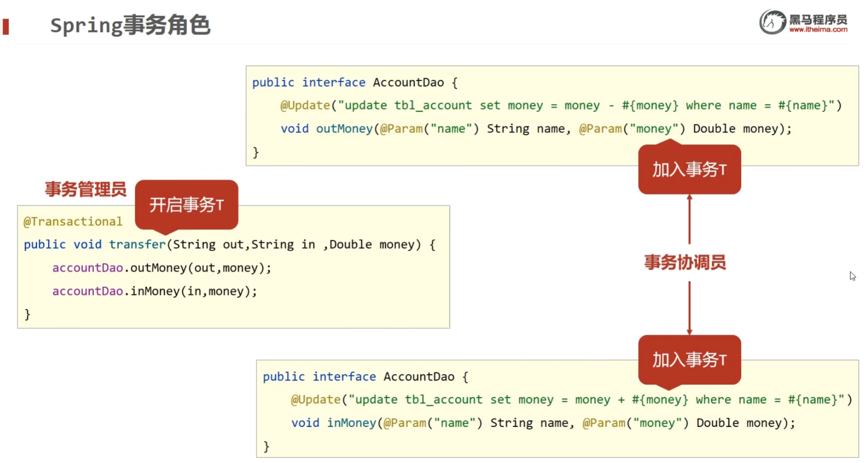
Task: Click @Param("name") in the inMoney signature
Action: (x=432, y=423)
